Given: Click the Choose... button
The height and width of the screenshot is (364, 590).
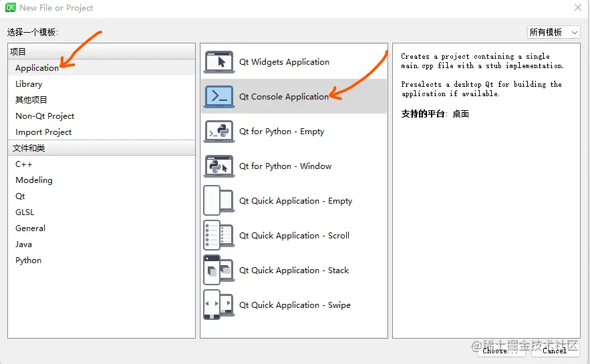Looking at the screenshot, I should tap(501, 351).
